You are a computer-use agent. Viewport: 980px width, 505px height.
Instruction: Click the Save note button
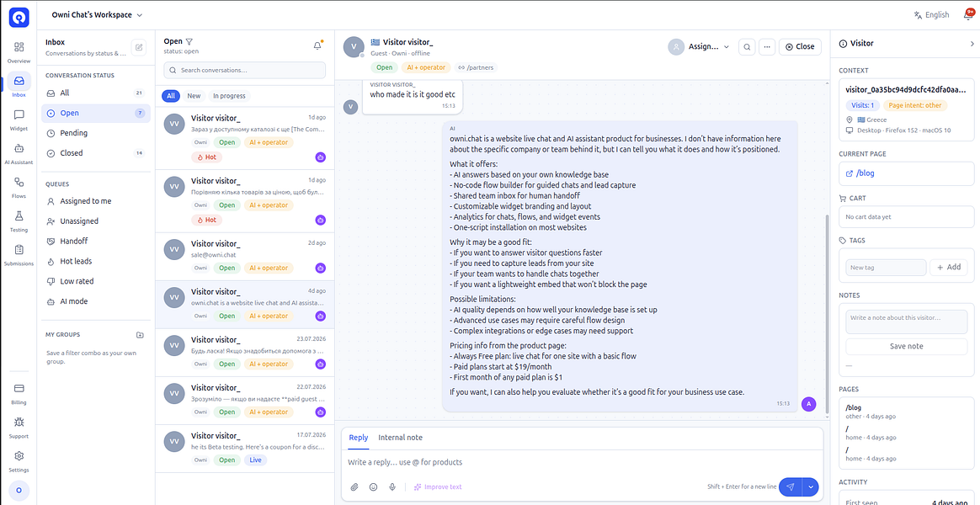(906, 346)
